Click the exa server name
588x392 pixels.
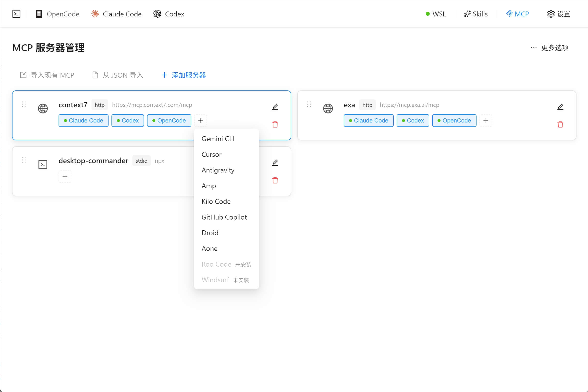349,105
